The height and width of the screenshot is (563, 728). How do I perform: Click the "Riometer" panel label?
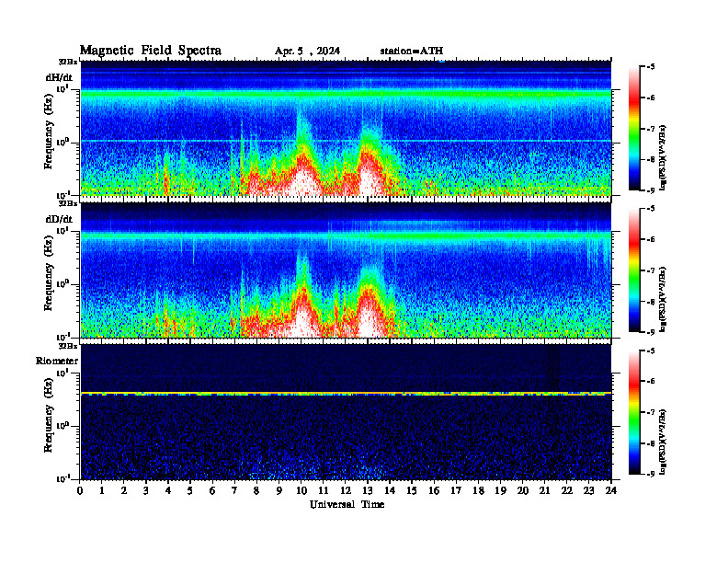57,361
